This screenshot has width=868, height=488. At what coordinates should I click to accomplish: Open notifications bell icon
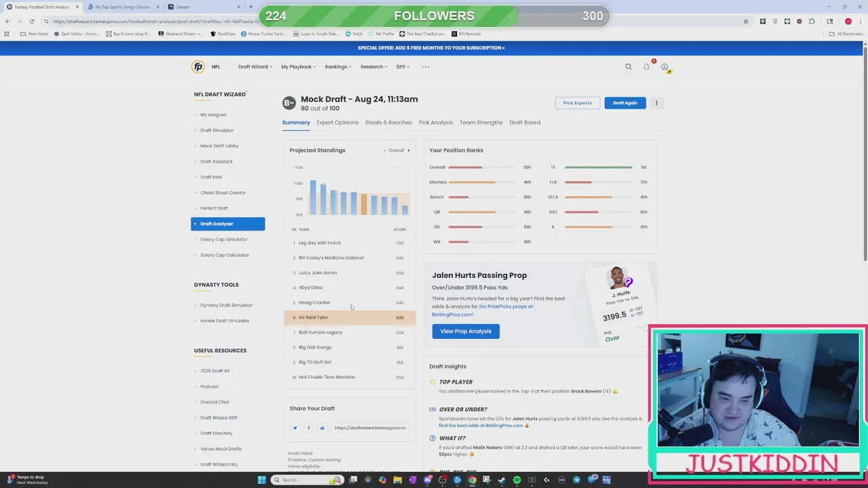tap(646, 66)
